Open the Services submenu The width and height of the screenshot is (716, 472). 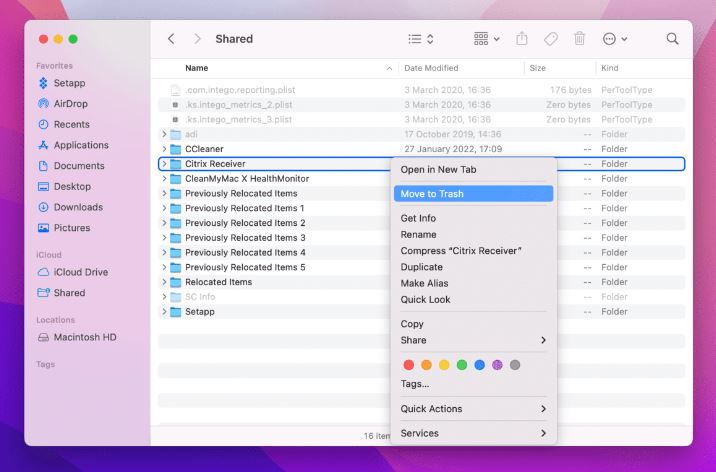(474, 433)
